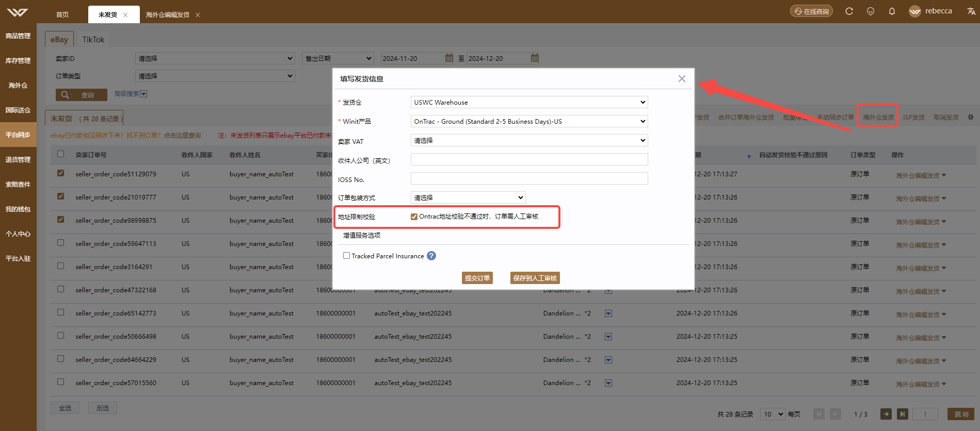Expand the 高级搜索 arrow icon
Viewport: 980px width, 431px height.
click(x=143, y=94)
